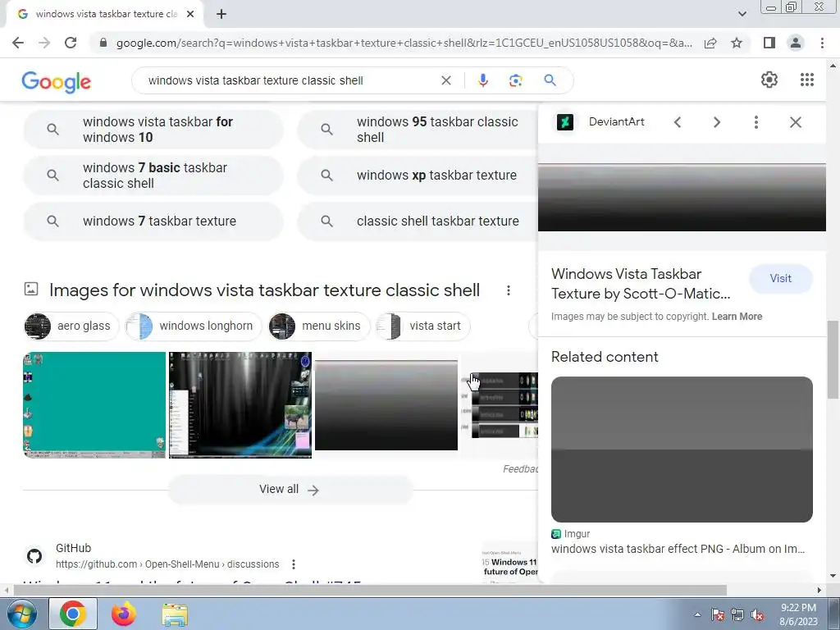Bookmark this page with the star icon

click(x=737, y=43)
